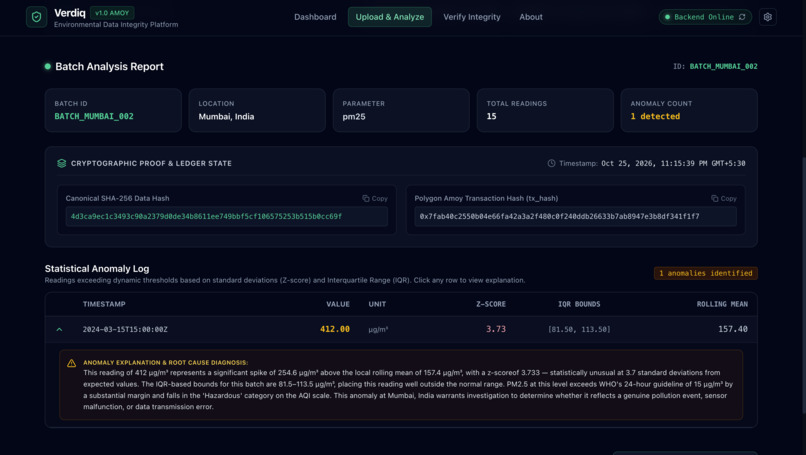Click the 412.00 value cell

point(335,329)
